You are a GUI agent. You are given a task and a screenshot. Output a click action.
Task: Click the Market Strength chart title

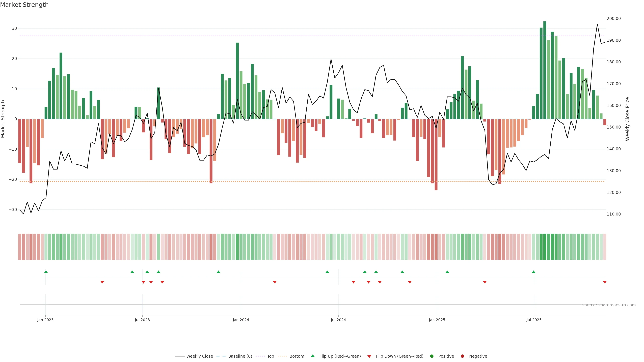coord(24,5)
